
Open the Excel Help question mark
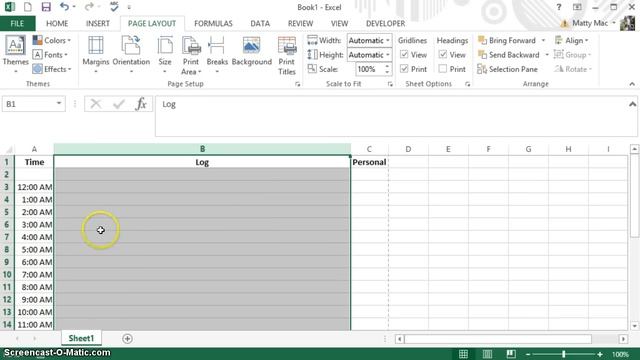click(x=559, y=7)
